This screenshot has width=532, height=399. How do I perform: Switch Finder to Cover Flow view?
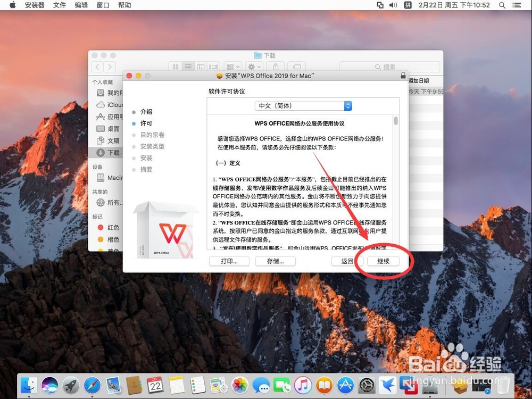click(x=213, y=67)
